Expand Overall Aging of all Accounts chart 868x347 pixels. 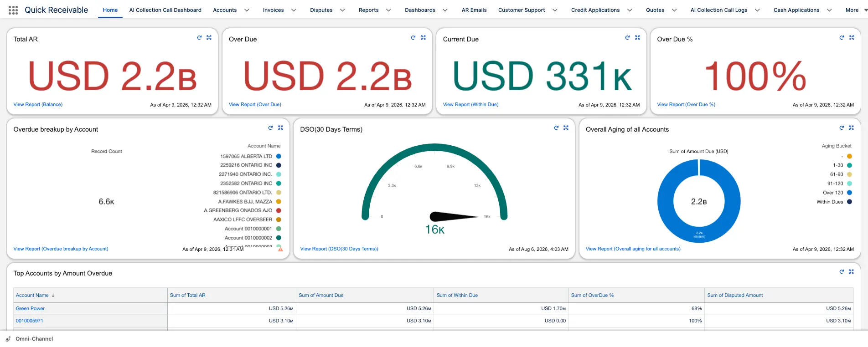851,128
